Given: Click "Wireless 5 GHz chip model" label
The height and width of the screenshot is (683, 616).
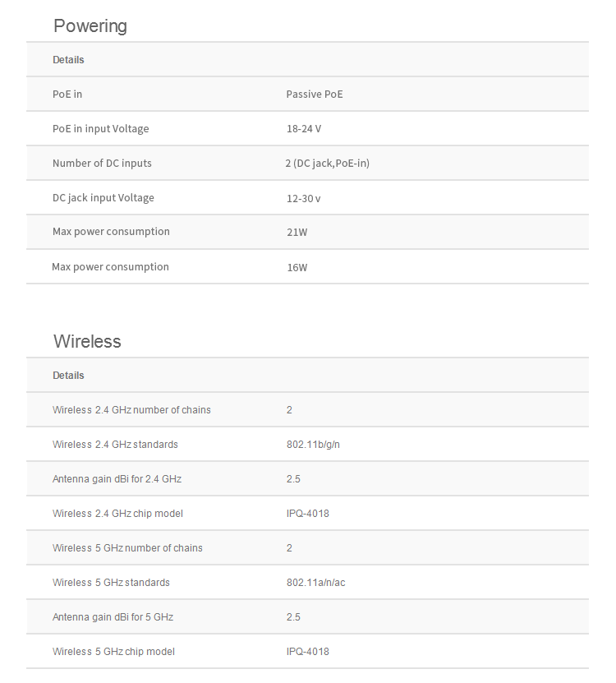Looking at the screenshot, I should pos(113,652).
